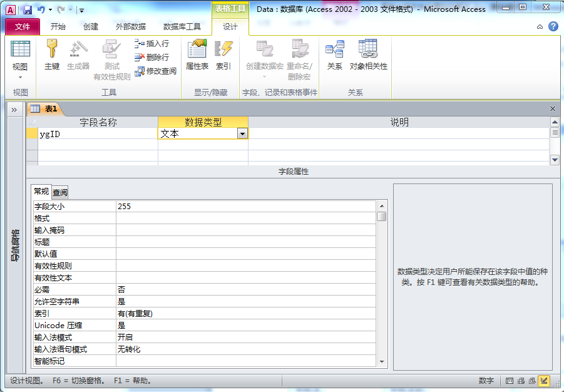This screenshot has width=564, height=392.
Task: Click scroll up arrow in field grid
Action: point(555,122)
